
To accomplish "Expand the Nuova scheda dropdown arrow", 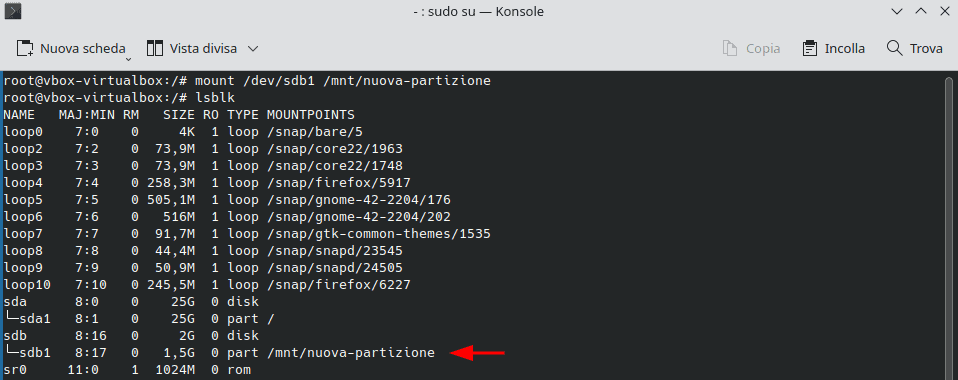I will [128, 59].
